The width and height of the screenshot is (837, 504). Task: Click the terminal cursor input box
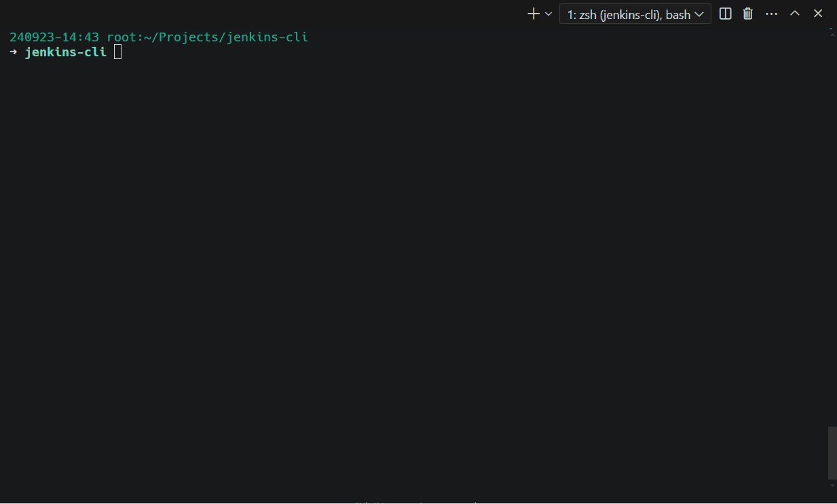(117, 52)
